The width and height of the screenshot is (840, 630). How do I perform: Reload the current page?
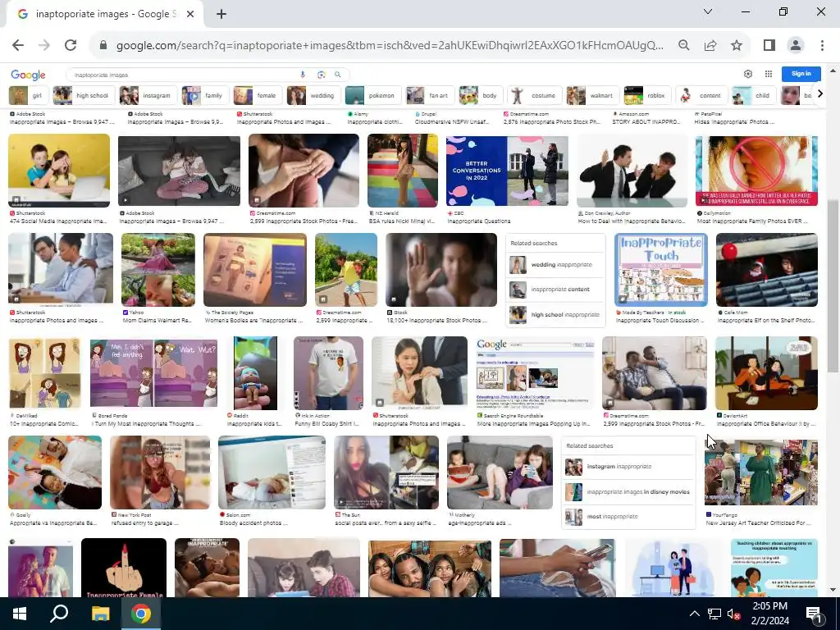pos(71,45)
